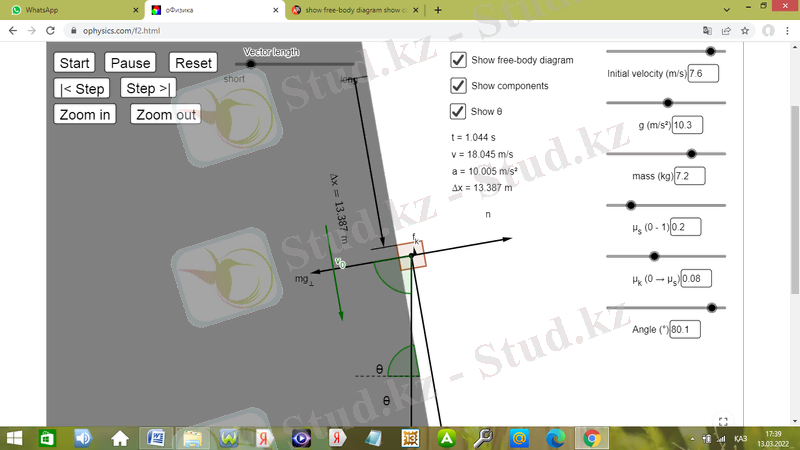This screenshot has width=800, height=450.
Task: Edit the g value input field
Action: pos(687,125)
